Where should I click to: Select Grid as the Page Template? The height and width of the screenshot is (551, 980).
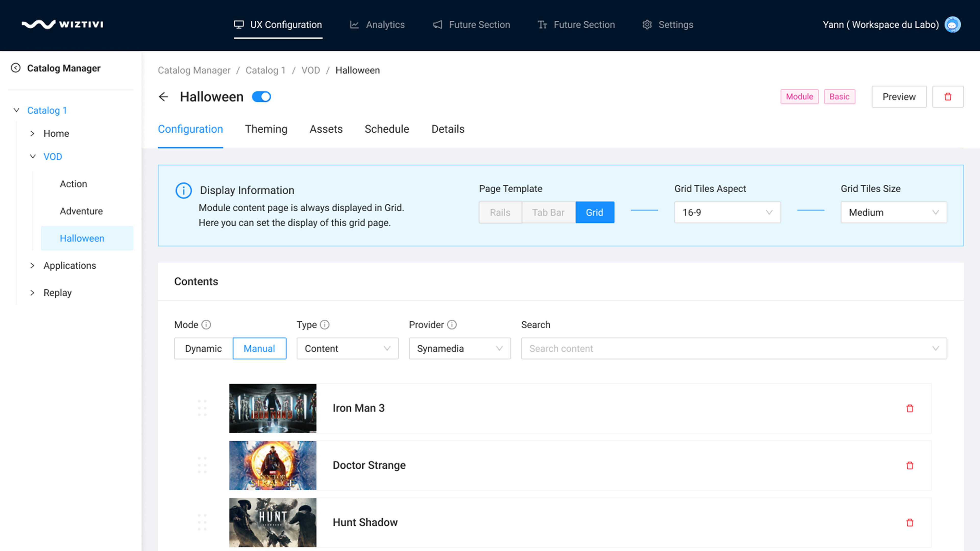[595, 212]
